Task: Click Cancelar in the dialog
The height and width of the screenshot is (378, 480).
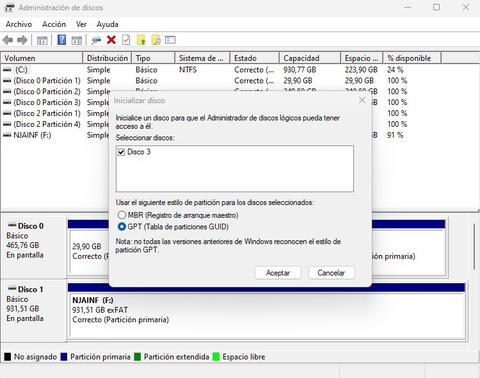Action: click(331, 273)
